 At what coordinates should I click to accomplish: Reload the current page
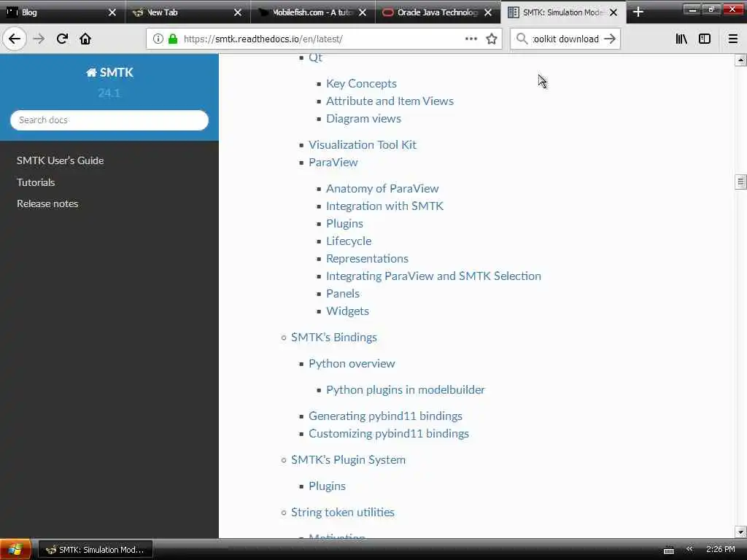click(x=62, y=39)
